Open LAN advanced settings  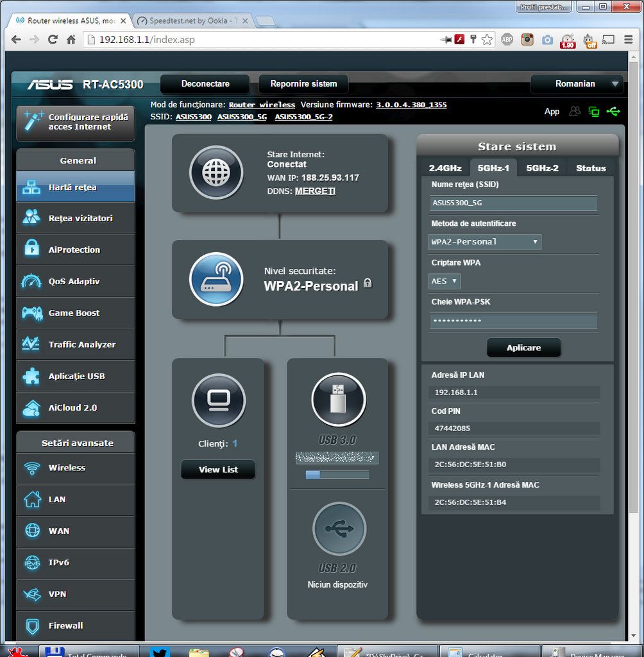click(76, 499)
